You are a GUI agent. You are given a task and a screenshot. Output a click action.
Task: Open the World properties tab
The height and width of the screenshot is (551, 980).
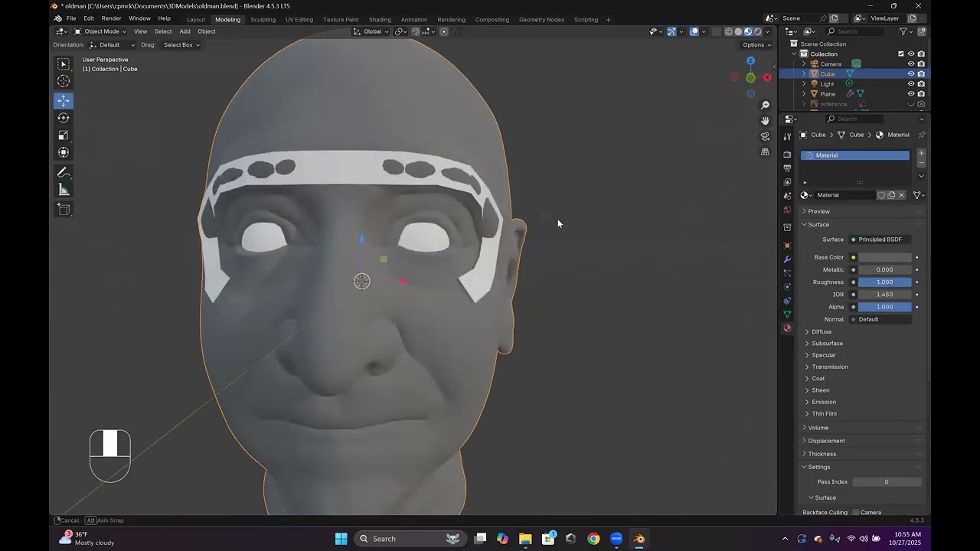pos(787,210)
